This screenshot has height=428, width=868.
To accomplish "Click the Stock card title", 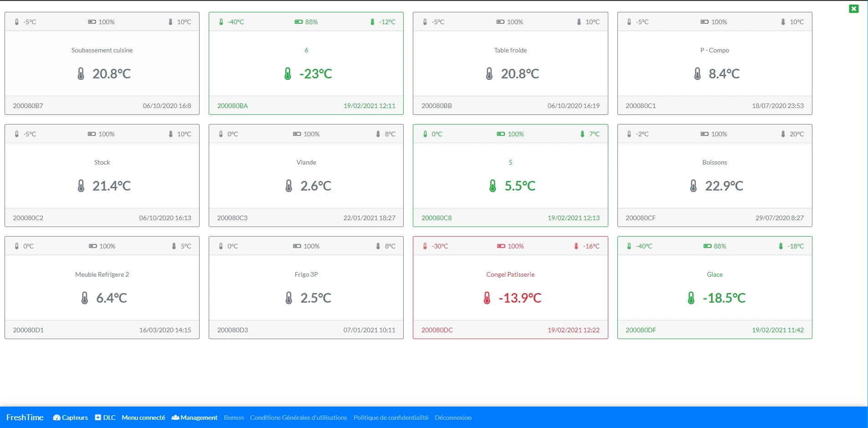I will coord(102,162).
